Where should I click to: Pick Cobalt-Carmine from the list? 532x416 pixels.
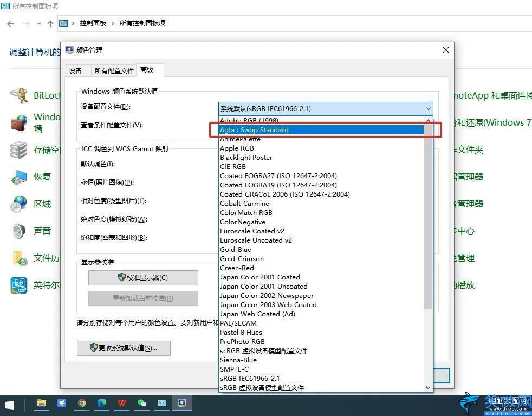pos(322,204)
